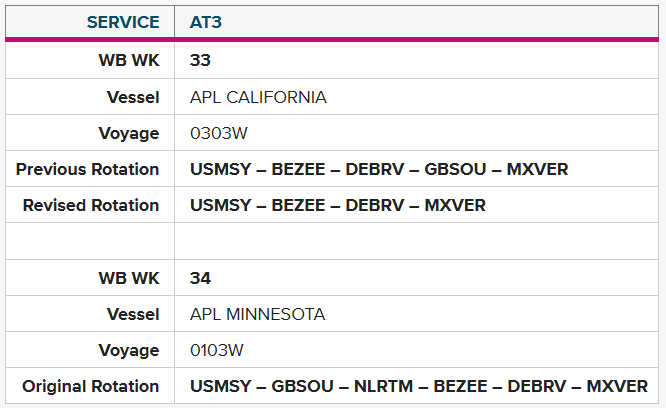Click the Voyage label beside 0103W
The image size is (666, 408).
129,351
